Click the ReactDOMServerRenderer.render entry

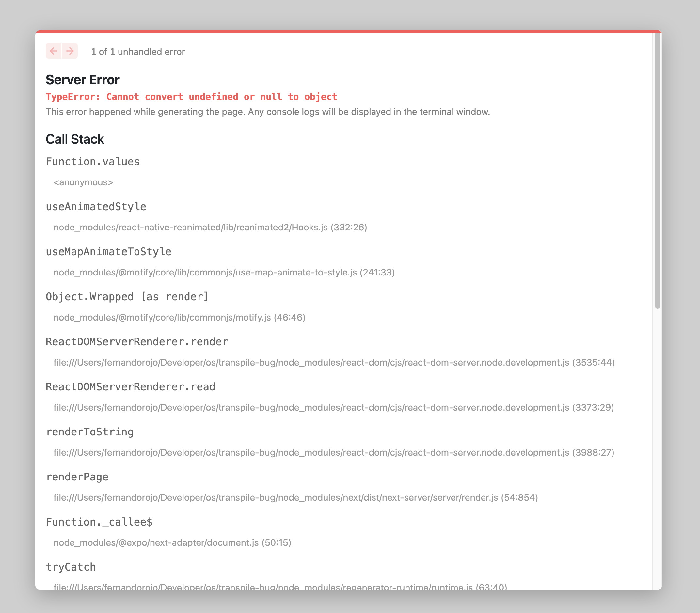click(x=137, y=341)
